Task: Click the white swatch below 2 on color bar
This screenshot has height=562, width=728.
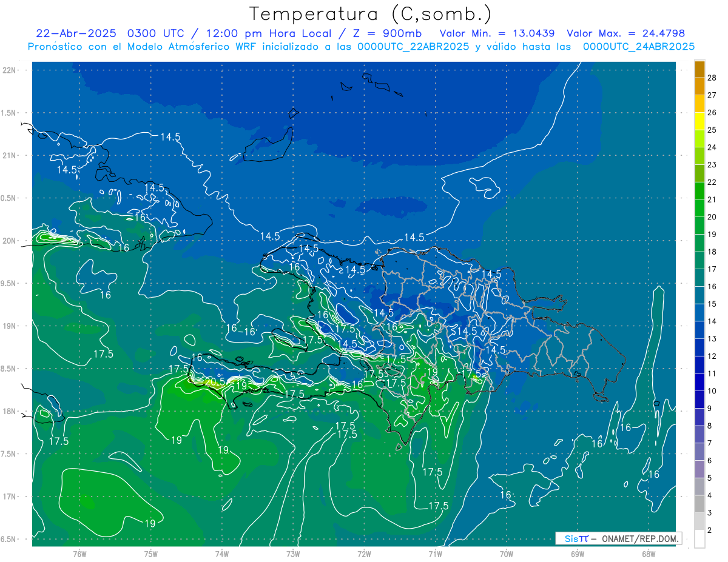Action: click(x=699, y=539)
